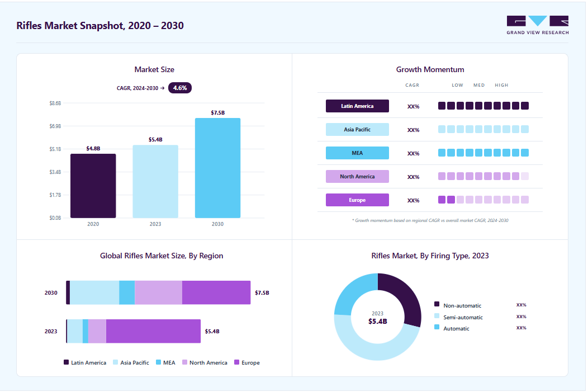Click the North America legend swatch
The width and height of the screenshot is (588, 392).
185,362
